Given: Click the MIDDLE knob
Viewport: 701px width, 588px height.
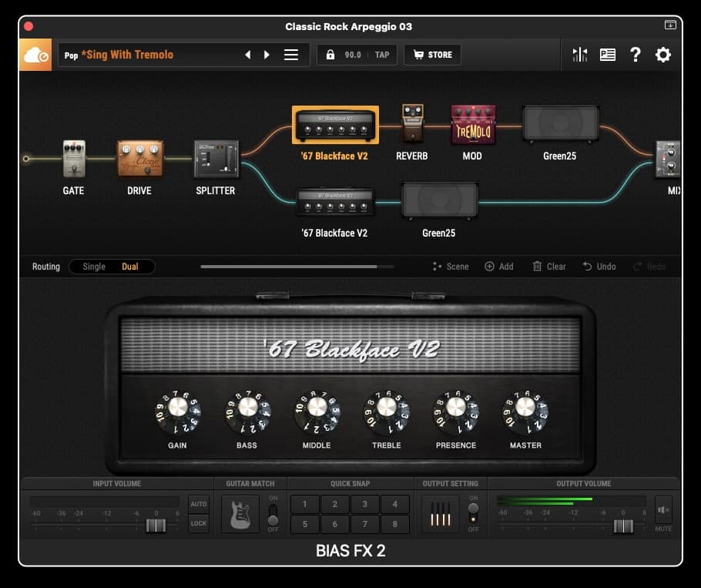Looking at the screenshot, I should pos(317,412).
